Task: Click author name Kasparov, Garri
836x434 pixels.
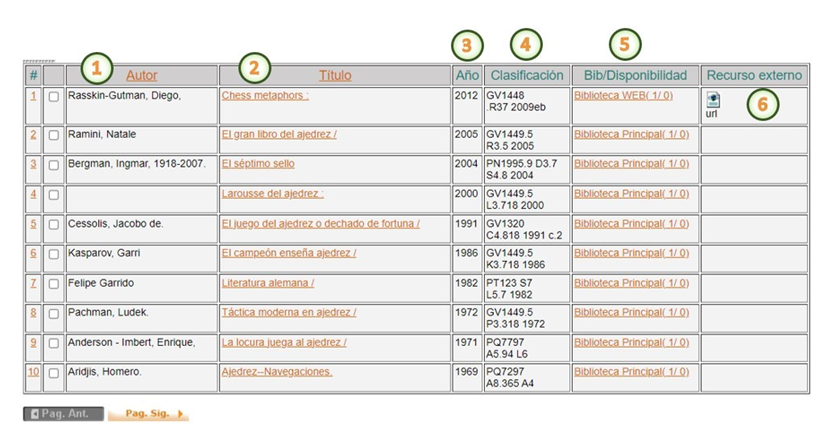Action: (104, 253)
